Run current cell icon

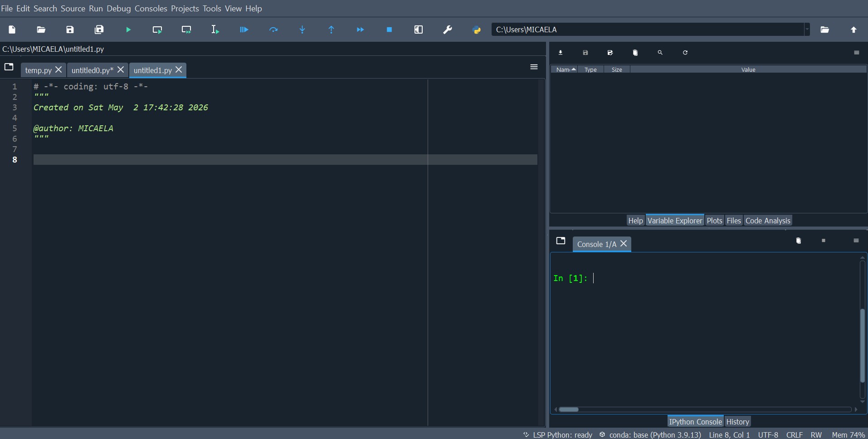pyautogui.click(x=157, y=30)
